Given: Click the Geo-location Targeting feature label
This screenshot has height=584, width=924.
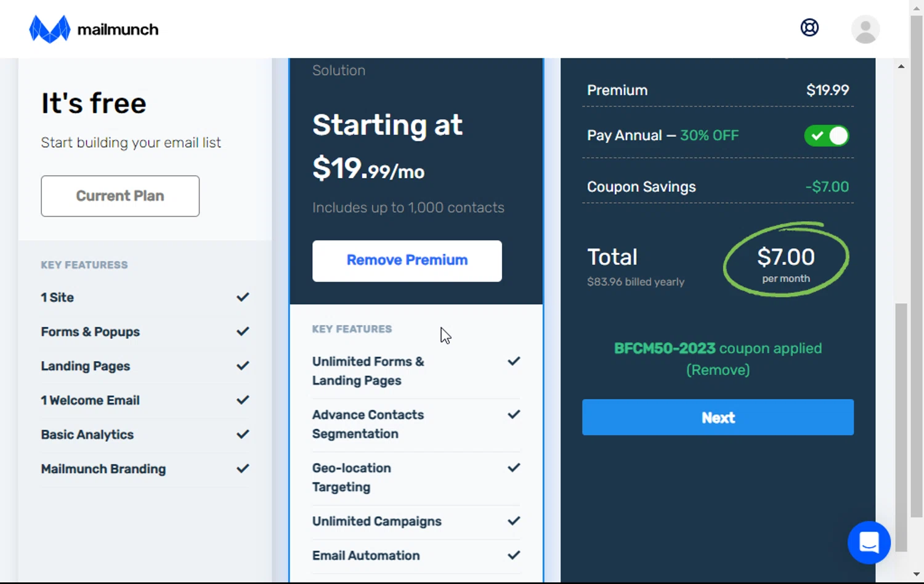Looking at the screenshot, I should pos(352,477).
